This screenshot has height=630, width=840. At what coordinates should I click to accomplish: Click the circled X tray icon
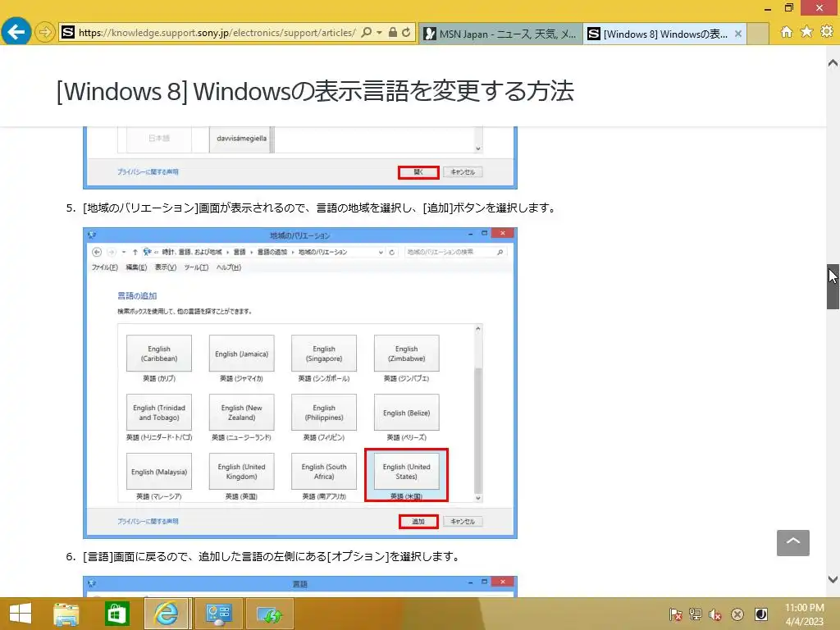tap(737, 614)
